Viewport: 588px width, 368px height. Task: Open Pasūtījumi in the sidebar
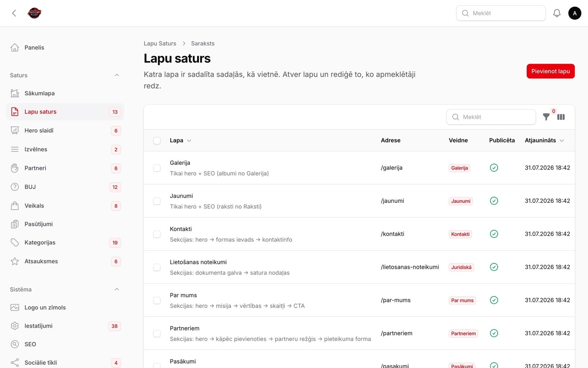coord(65,224)
